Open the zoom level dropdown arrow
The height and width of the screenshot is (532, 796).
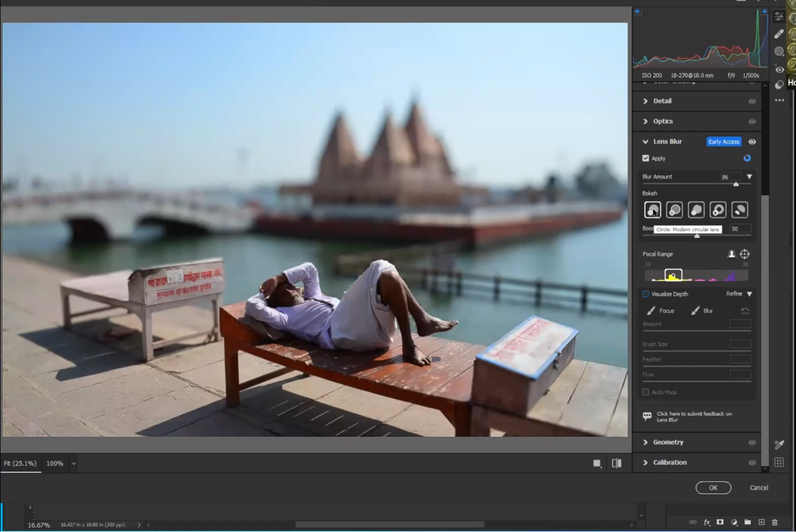click(74, 464)
